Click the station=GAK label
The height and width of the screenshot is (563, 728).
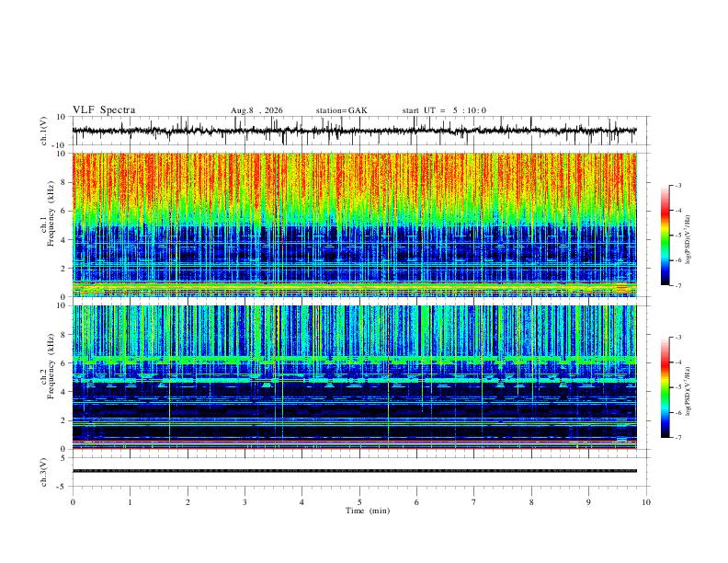coord(342,110)
